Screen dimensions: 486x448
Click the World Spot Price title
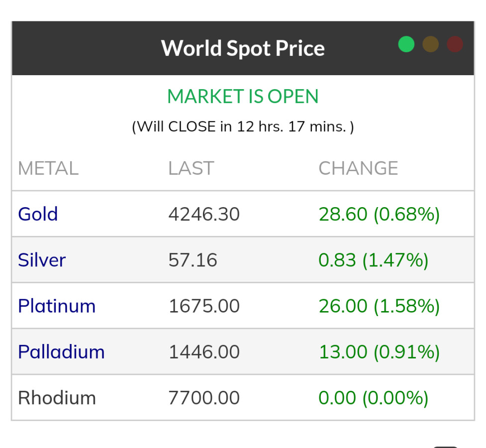(243, 48)
